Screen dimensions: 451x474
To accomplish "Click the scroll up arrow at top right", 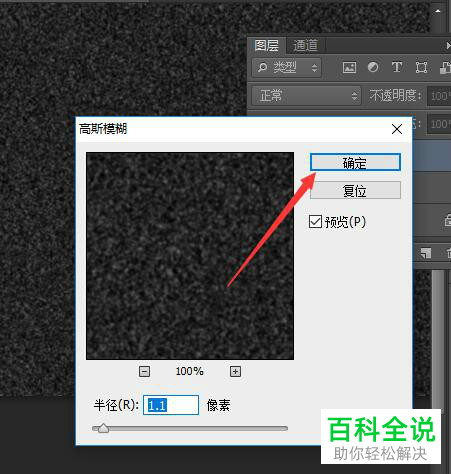I will [438, 11].
